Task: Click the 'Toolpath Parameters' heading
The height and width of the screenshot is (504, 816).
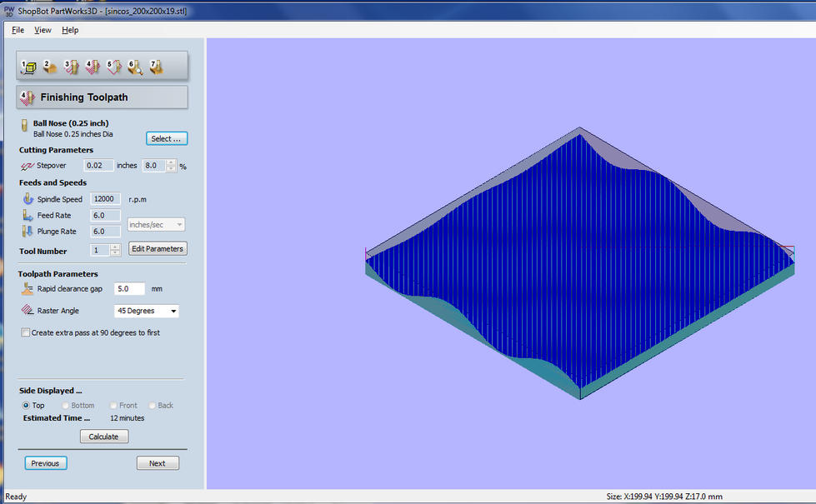Action: tap(58, 273)
